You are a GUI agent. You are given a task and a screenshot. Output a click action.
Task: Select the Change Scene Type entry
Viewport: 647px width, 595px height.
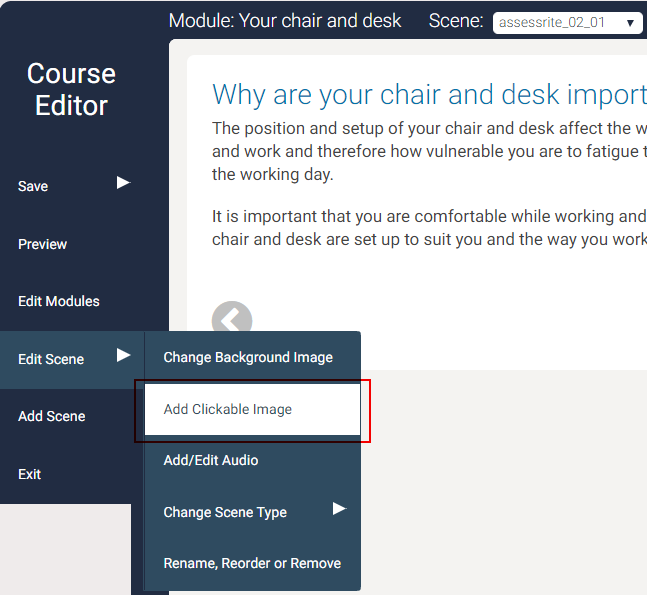point(225,512)
